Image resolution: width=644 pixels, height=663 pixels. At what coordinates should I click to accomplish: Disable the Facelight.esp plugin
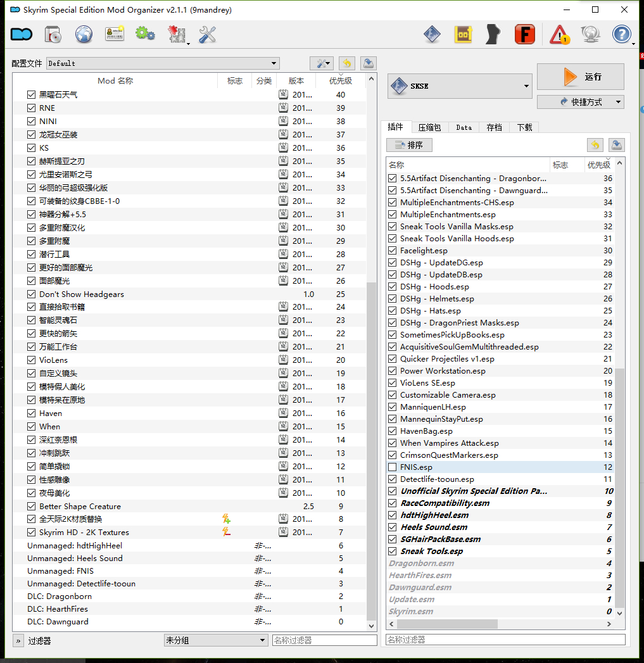click(393, 251)
